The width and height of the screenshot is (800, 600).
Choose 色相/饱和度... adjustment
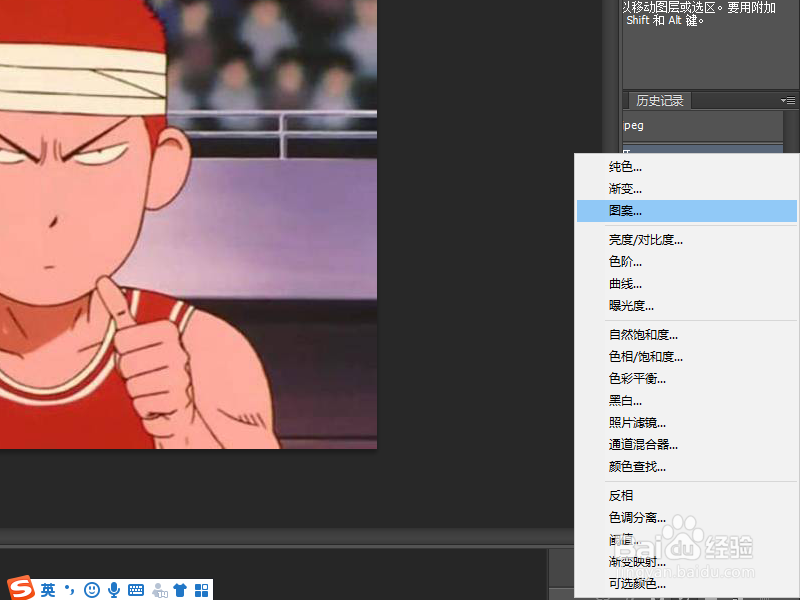[x=687, y=357]
